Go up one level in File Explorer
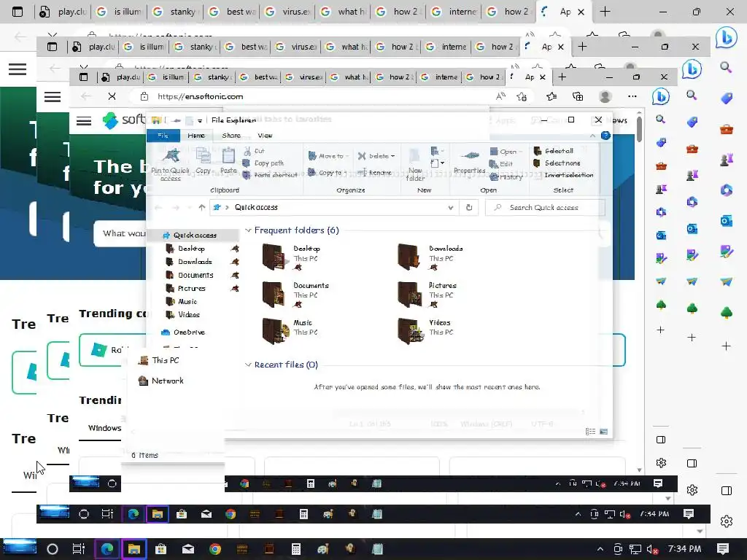The width and height of the screenshot is (747, 560). click(202, 207)
